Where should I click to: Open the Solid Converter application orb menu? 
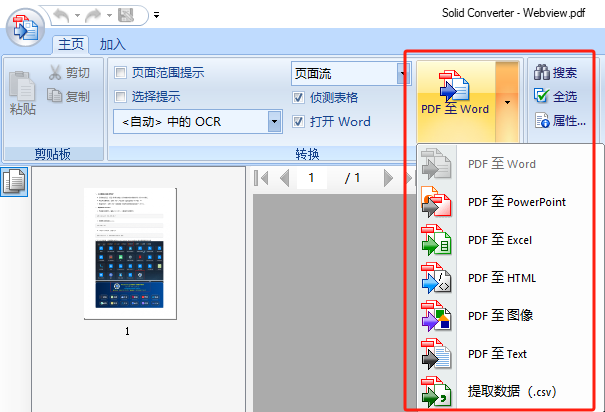tap(25, 28)
